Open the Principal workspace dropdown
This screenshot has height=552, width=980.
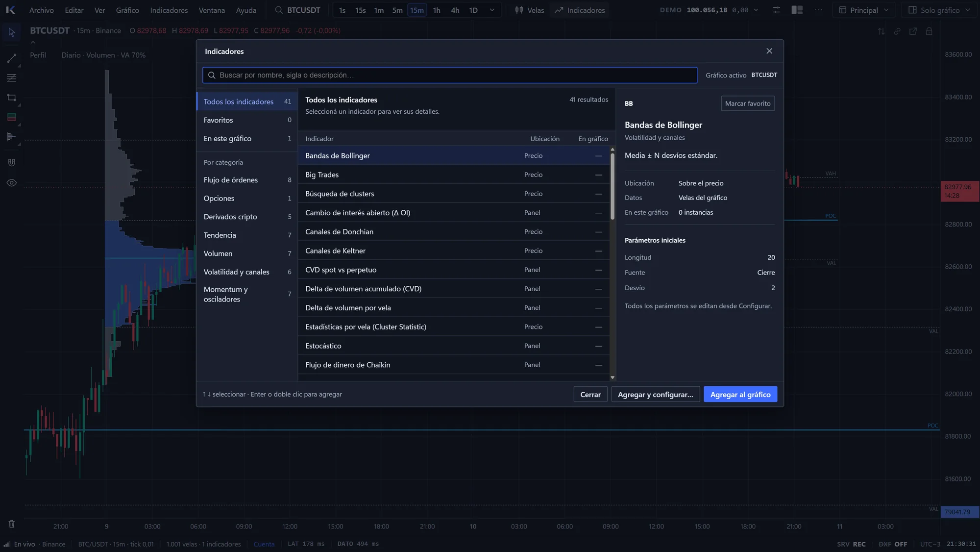(863, 10)
